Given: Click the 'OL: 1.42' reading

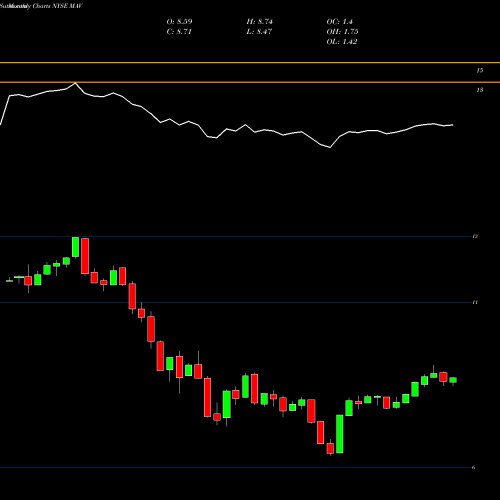Looking at the screenshot, I should [342, 42].
